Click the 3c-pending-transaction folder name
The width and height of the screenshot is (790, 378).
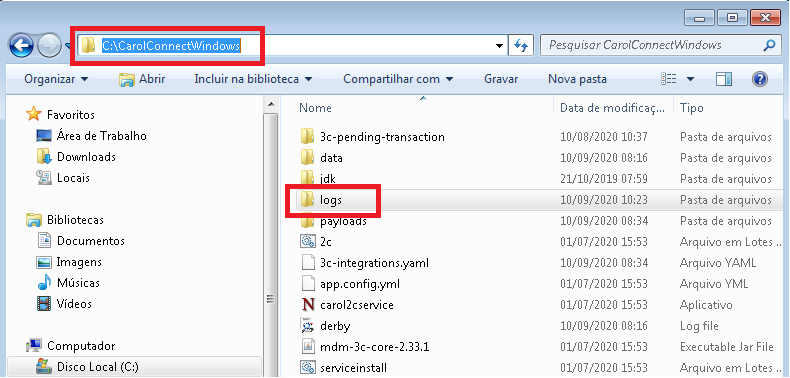pyautogui.click(x=382, y=137)
